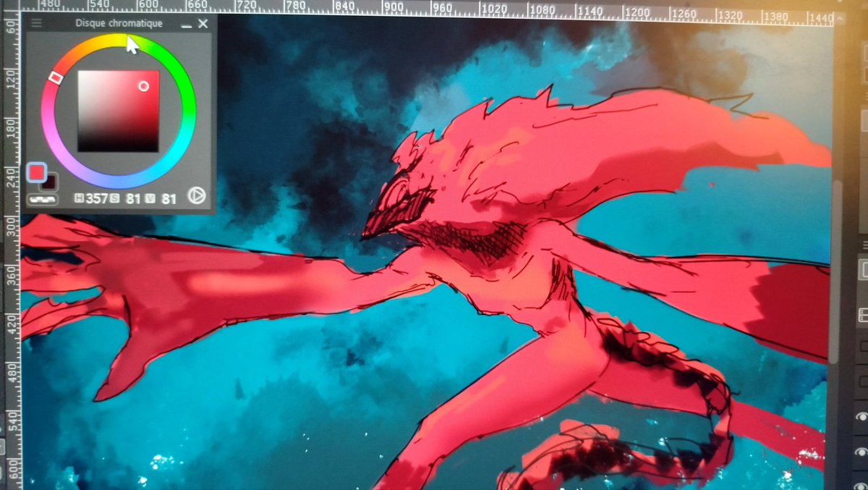Close the Disque chromatique panel
The image size is (868, 490).
203,23
